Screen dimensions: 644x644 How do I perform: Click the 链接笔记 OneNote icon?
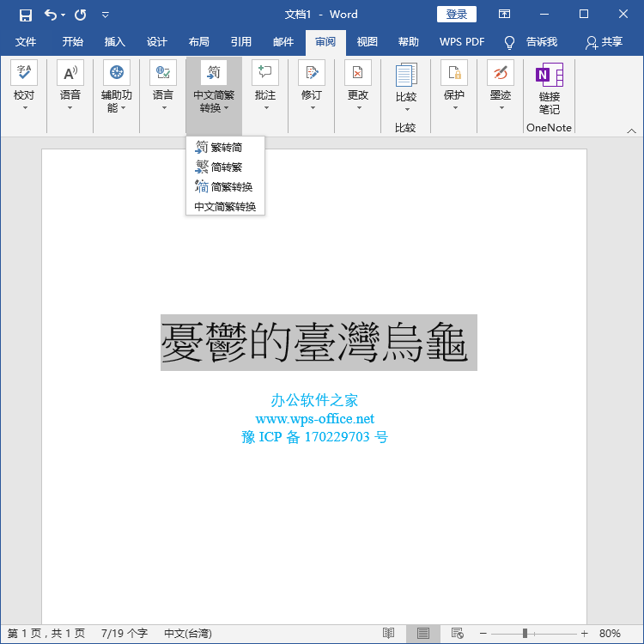coord(550,75)
